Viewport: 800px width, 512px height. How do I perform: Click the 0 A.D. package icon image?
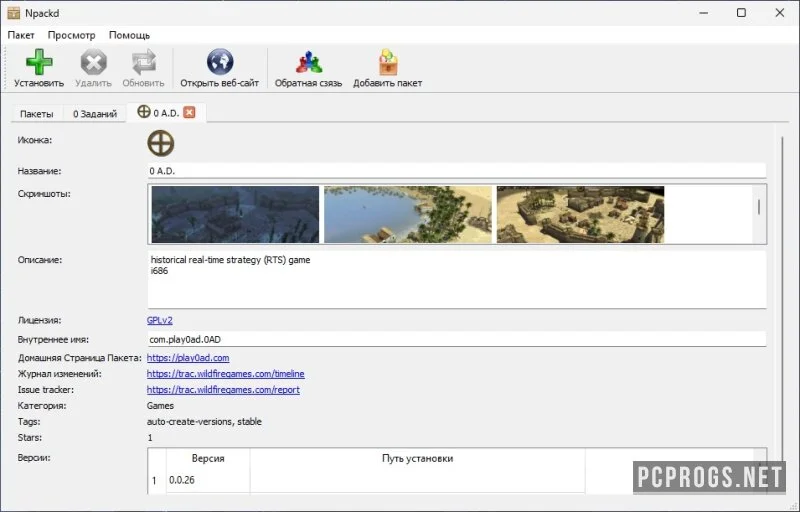[x=161, y=143]
